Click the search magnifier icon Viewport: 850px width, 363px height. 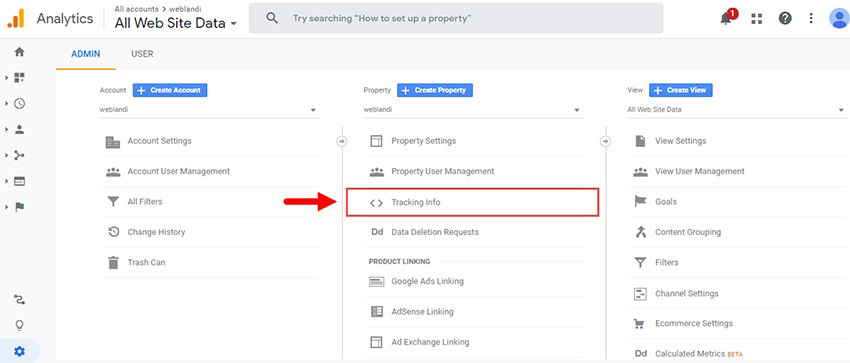pos(272,18)
